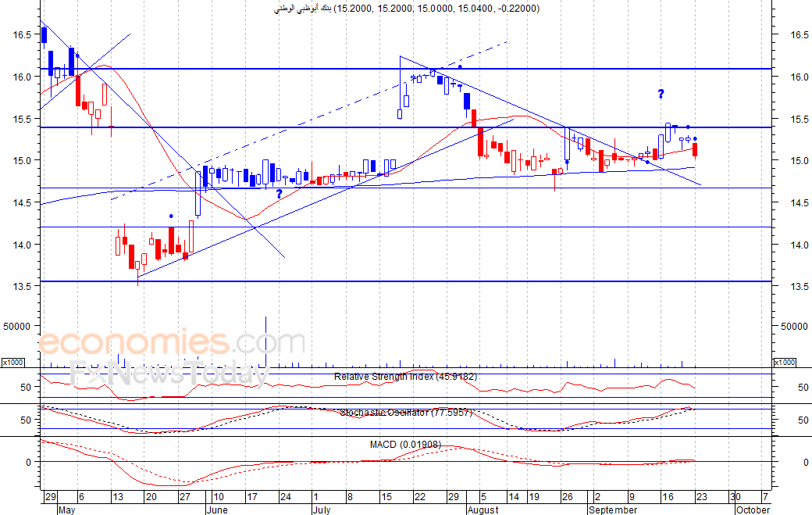
Task: Click date label 23 in September
Action: (701, 497)
